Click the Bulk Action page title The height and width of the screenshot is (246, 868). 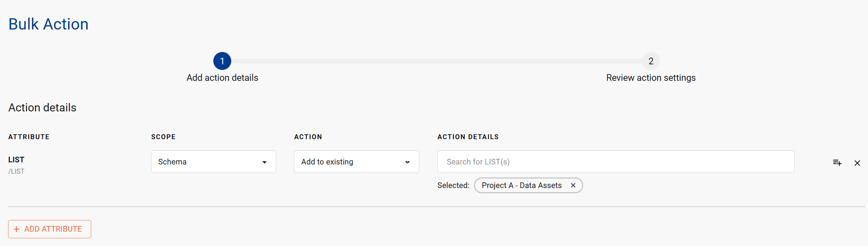(x=48, y=24)
